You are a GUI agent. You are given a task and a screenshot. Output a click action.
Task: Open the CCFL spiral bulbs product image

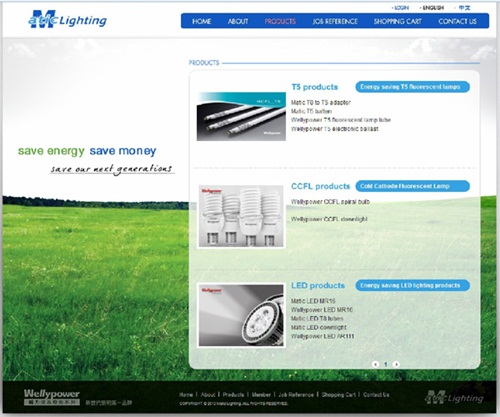click(x=241, y=217)
